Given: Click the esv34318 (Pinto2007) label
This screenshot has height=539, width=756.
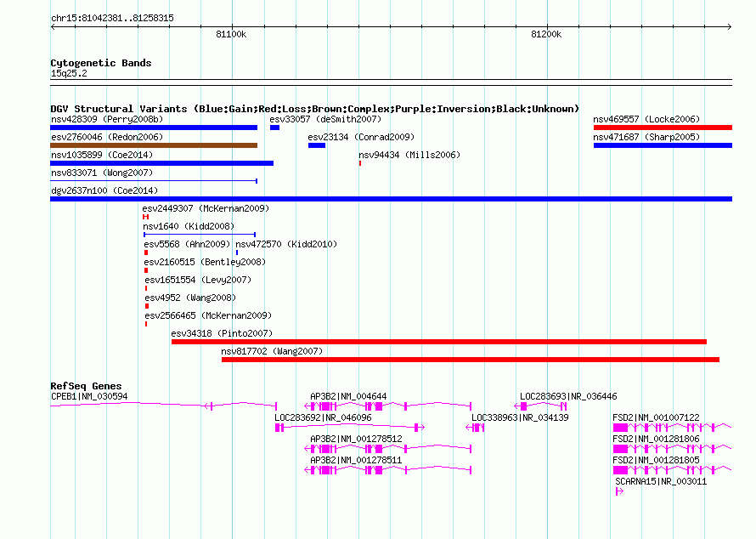Looking at the screenshot, I should 222,333.
